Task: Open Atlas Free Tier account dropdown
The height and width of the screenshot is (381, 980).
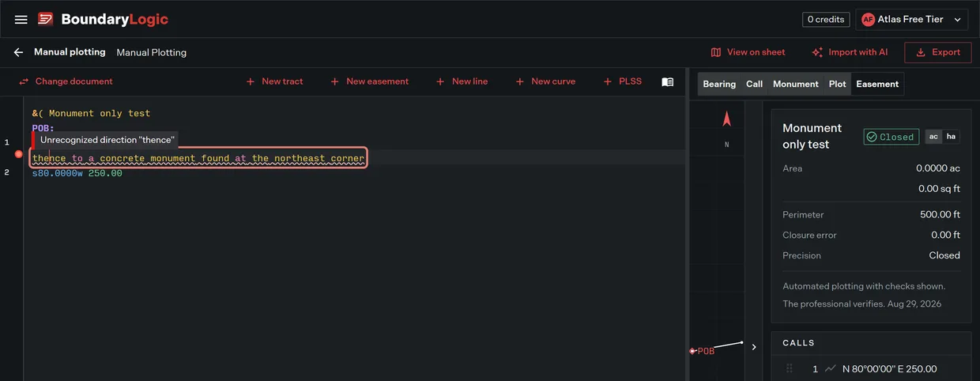Action: [911, 20]
